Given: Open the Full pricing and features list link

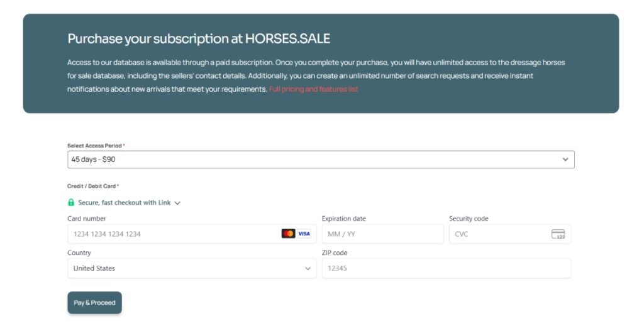Looking at the screenshot, I should coord(314,89).
